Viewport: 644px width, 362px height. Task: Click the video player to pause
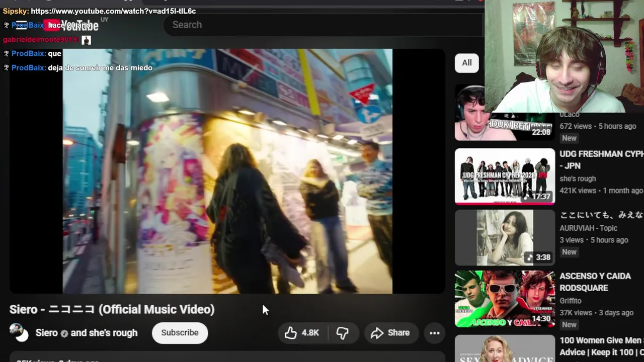[x=227, y=171]
